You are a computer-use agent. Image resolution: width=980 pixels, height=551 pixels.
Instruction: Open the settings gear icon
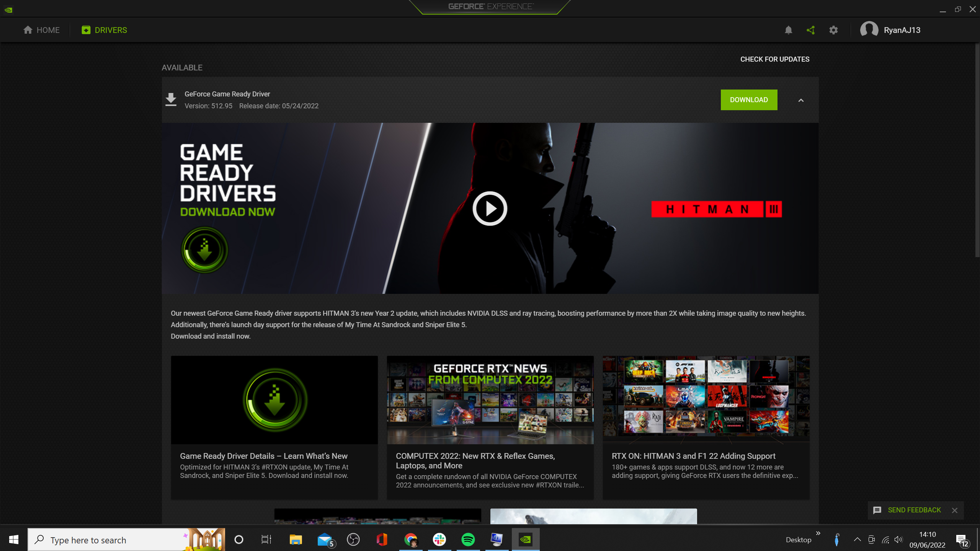click(833, 30)
